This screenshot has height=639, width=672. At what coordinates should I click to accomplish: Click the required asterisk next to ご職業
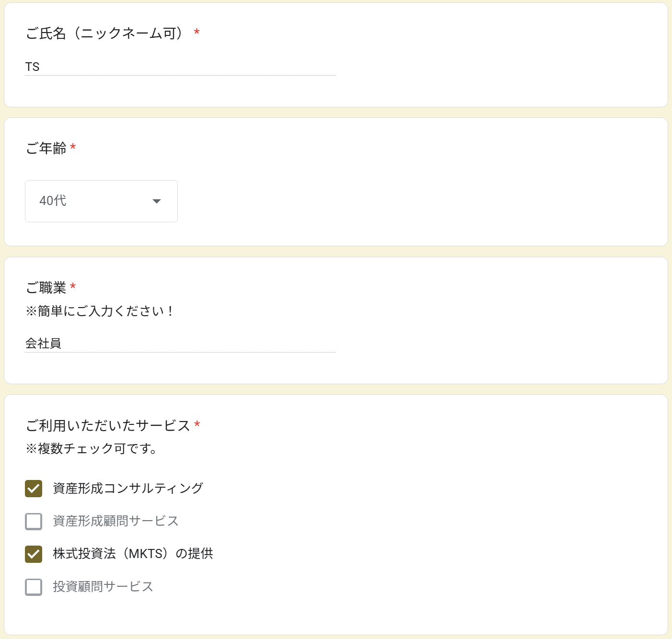(73, 287)
